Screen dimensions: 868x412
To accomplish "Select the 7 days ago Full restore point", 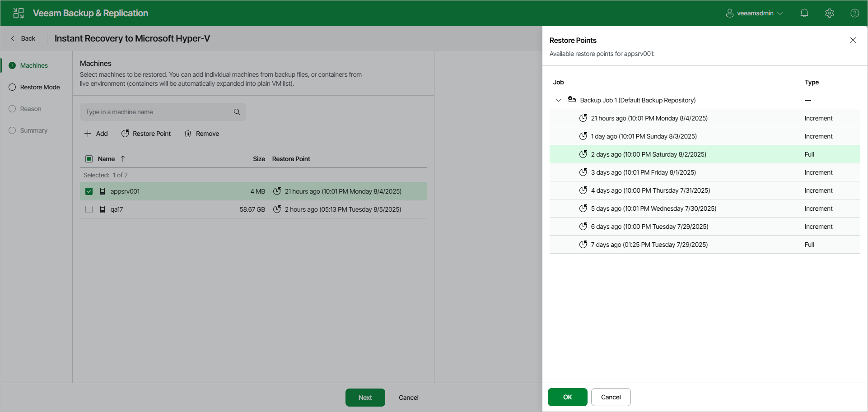I will pyautogui.click(x=705, y=245).
